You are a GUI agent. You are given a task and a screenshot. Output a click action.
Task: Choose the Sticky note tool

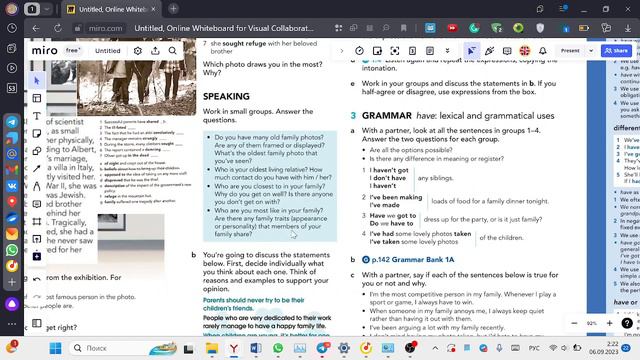(37, 133)
